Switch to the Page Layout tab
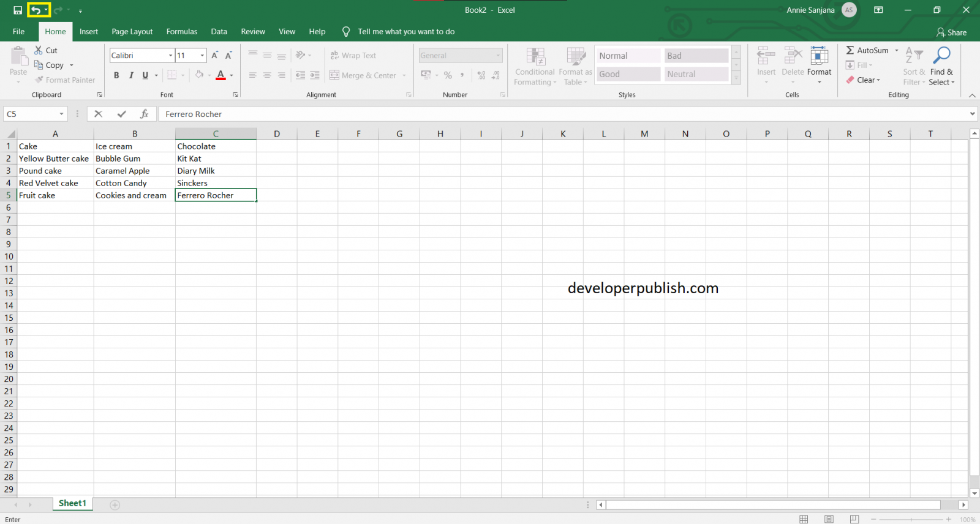Viewport: 980px width, 524px height. coord(132,32)
